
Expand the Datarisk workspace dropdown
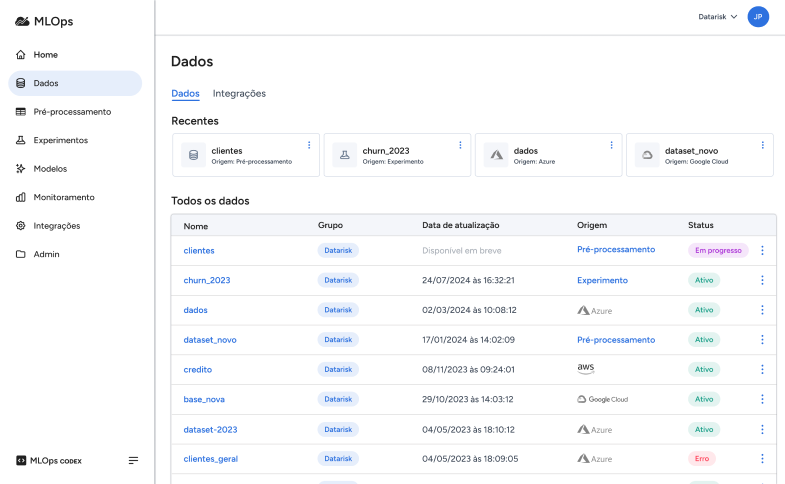(718, 17)
